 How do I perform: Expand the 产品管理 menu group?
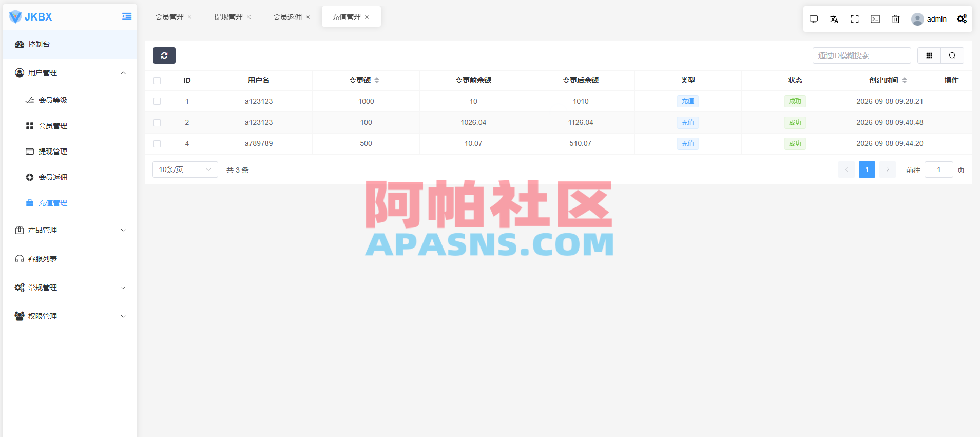[70, 230]
